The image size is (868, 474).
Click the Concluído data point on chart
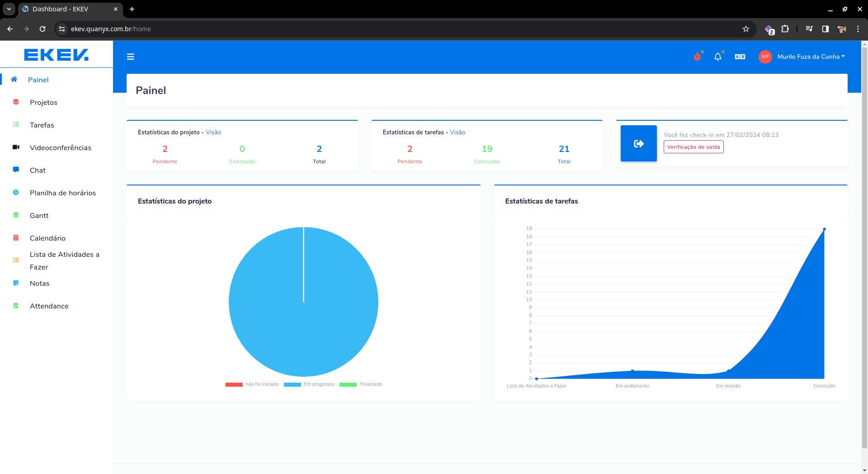[x=824, y=229]
